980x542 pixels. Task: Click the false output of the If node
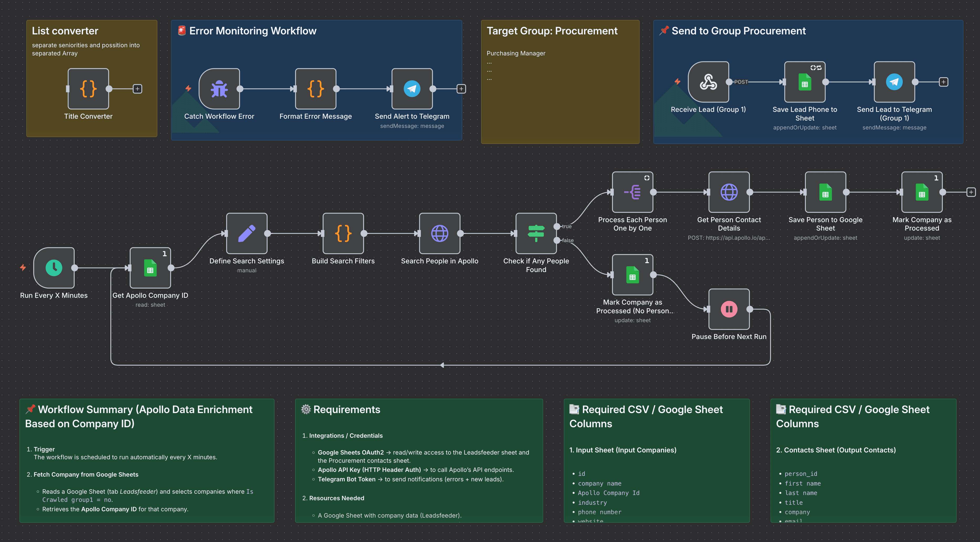(557, 240)
